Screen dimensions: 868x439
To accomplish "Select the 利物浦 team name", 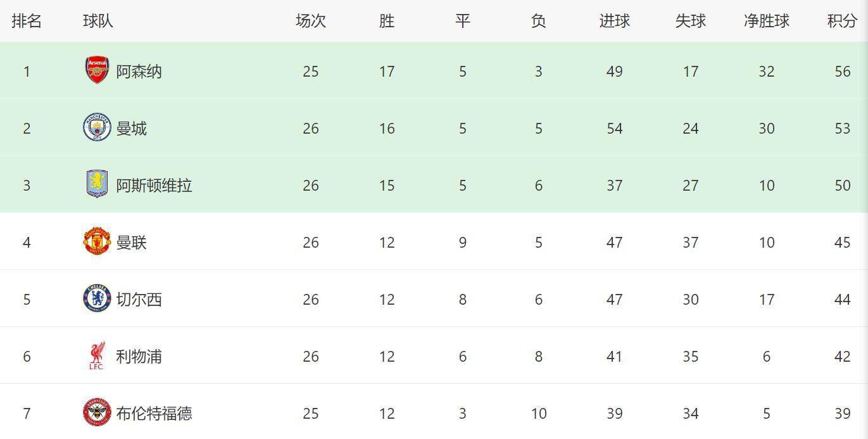I will coord(139,357).
